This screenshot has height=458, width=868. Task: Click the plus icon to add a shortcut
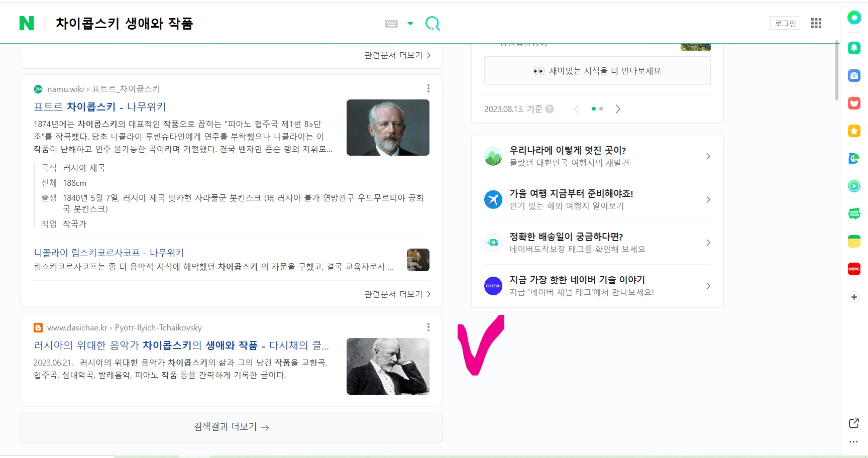click(x=854, y=296)
